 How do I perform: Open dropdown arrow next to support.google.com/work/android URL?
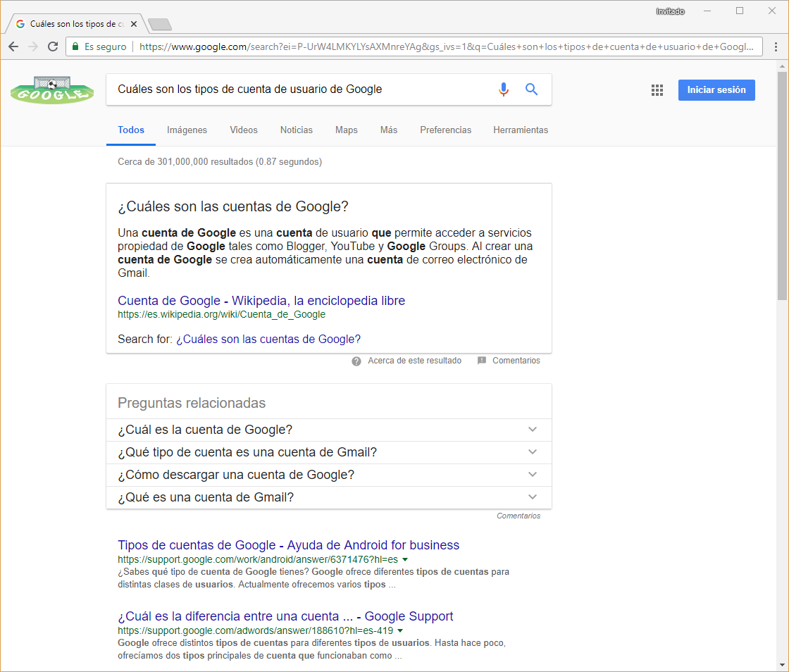[405, 560]
